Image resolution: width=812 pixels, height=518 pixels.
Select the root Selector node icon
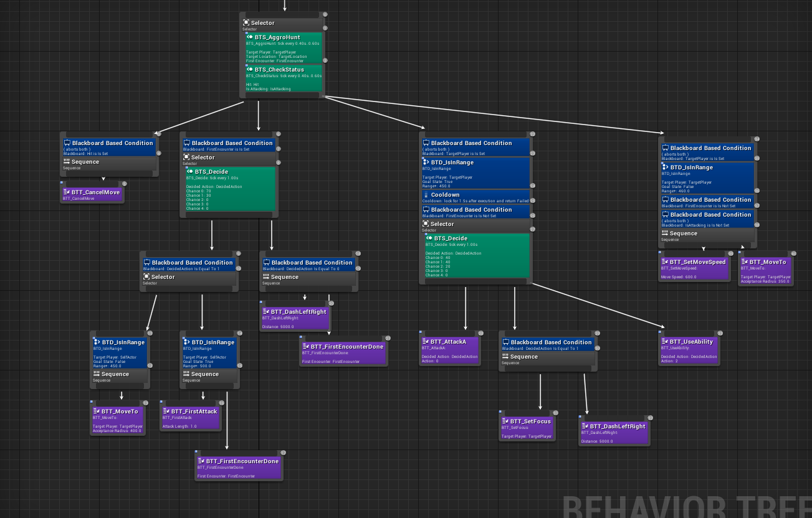(x=246, y=23)
